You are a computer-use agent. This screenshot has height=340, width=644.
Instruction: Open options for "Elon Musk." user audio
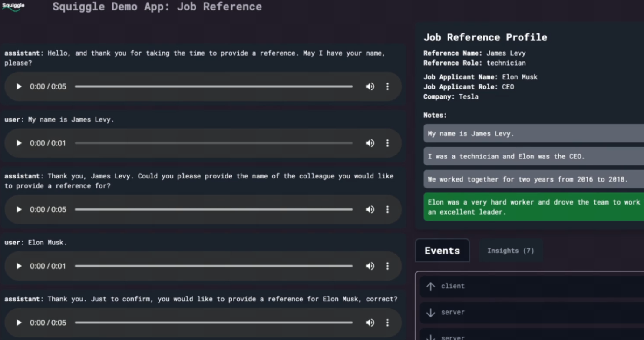tap(388, 266)
